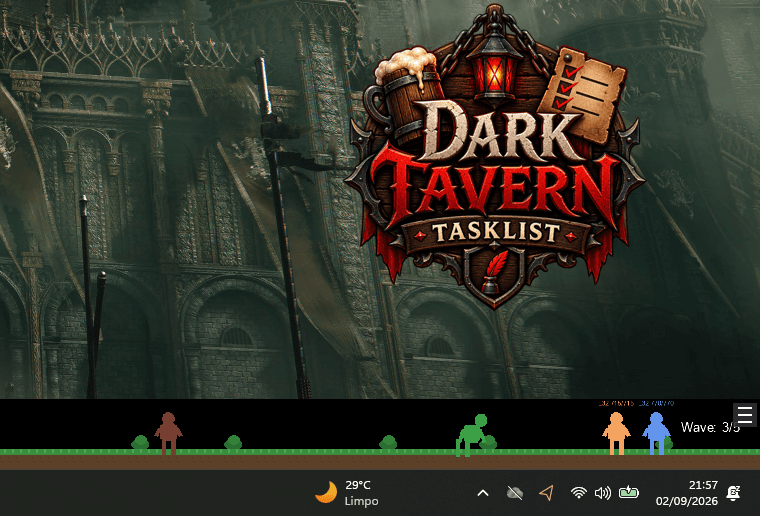
Task: Open the hamburger menu beside the Wave counter
Action: pyautogui.click(x=745, y=415)
